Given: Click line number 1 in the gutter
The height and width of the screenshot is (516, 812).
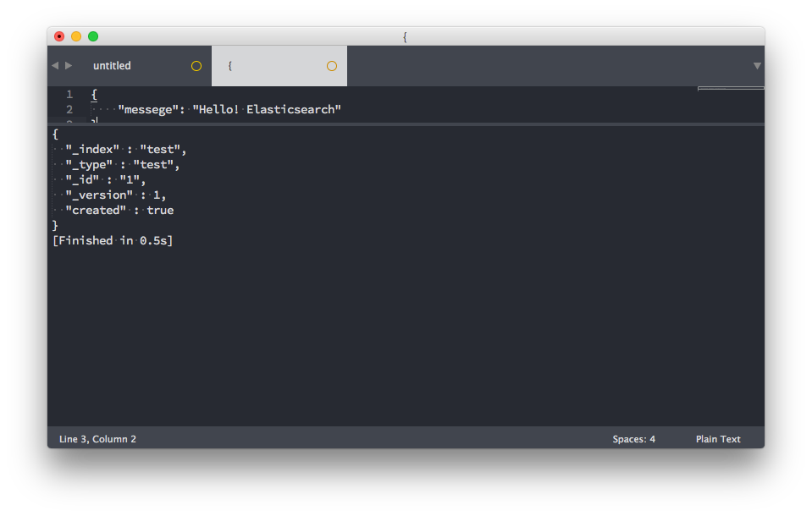Looking at the screenshot, I should tap(69, 94).
